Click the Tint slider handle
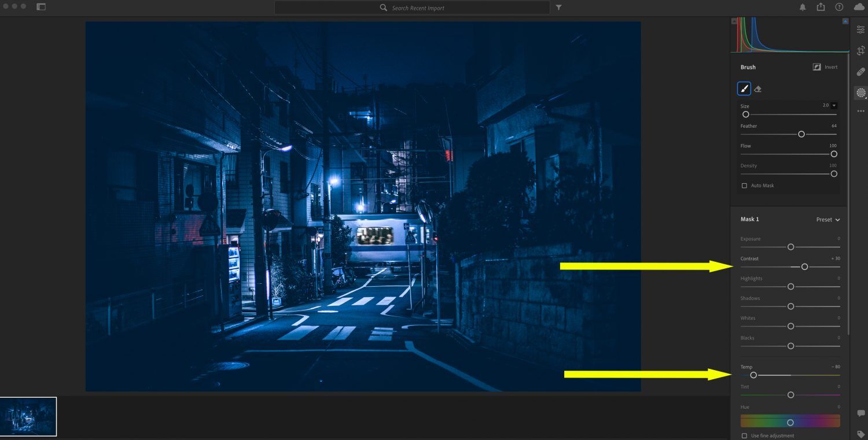 click(x=790, y=395)
